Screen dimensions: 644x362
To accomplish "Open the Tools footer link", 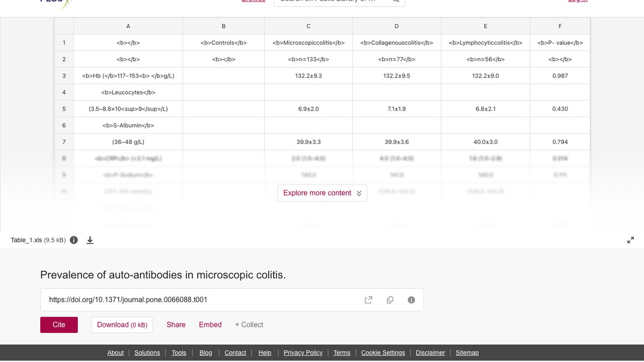I will tap(179, 353).
